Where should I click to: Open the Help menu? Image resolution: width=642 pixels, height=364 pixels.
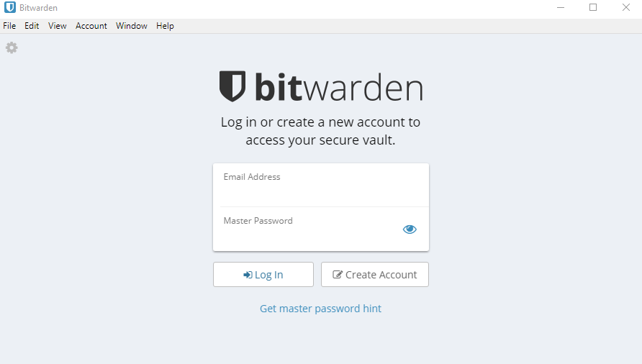pos(165,26)
